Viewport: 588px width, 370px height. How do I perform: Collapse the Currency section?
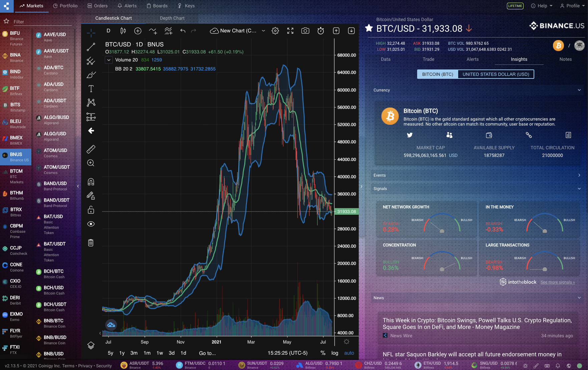tap(579, 90)
